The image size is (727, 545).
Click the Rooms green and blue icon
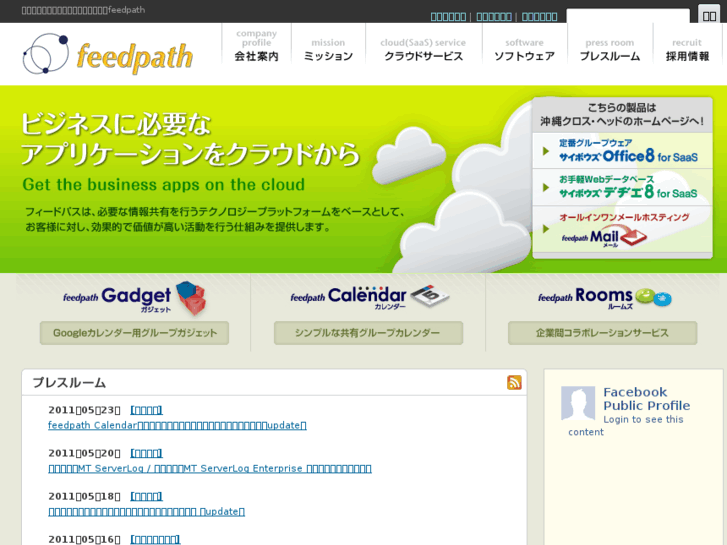654,297
